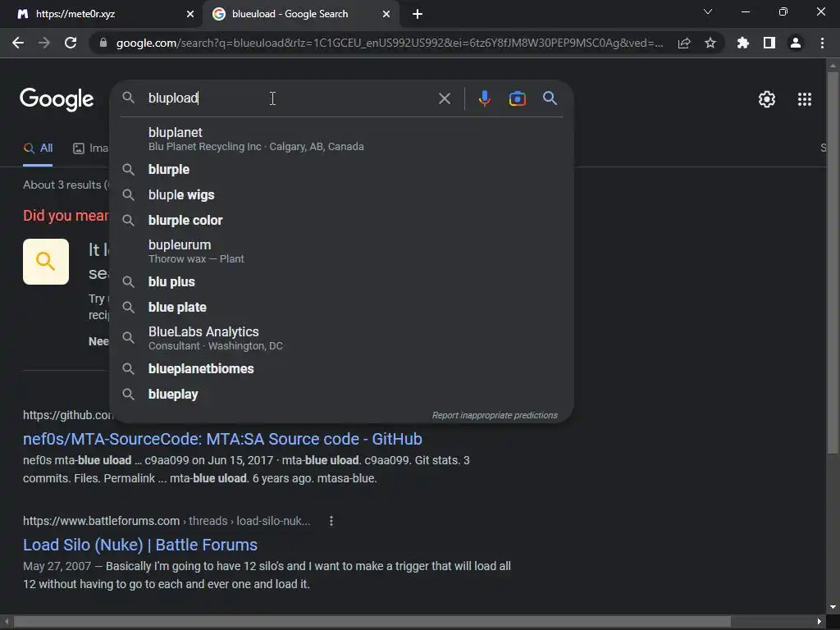Choose the blue plate suggestion
The height and width of the screenshot is (630, 840).
tap(342, 308)
